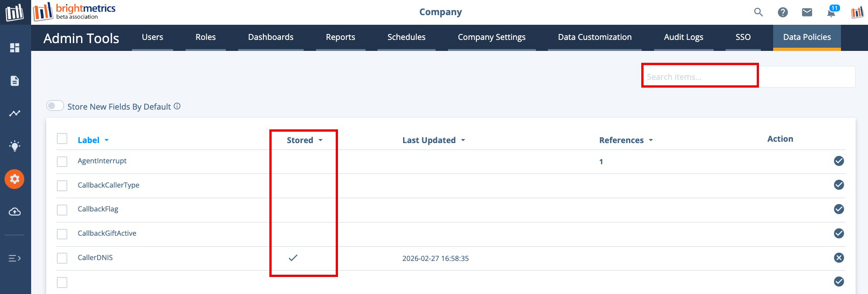Open the Users tab

tap(153, 37)
